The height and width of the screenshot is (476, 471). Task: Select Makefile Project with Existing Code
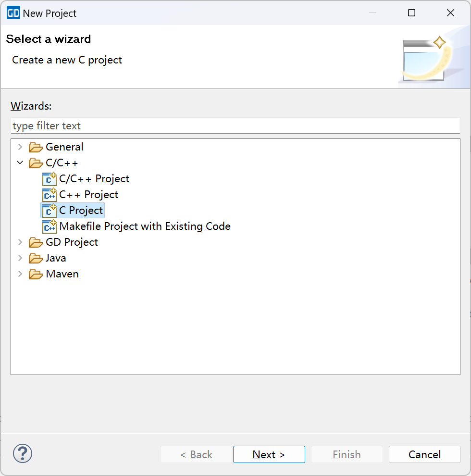click(x=145, y=226)
